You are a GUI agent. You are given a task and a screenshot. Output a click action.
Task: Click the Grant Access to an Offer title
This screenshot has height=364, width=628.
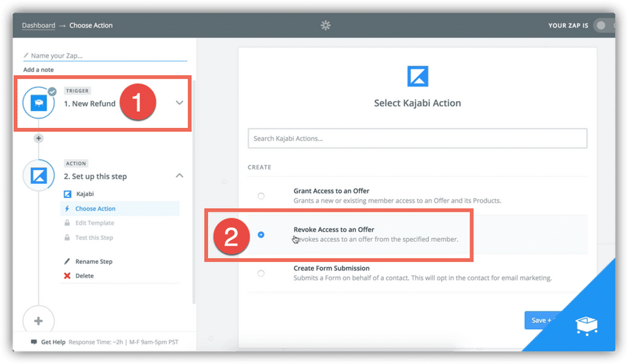(x=331, y=191)
